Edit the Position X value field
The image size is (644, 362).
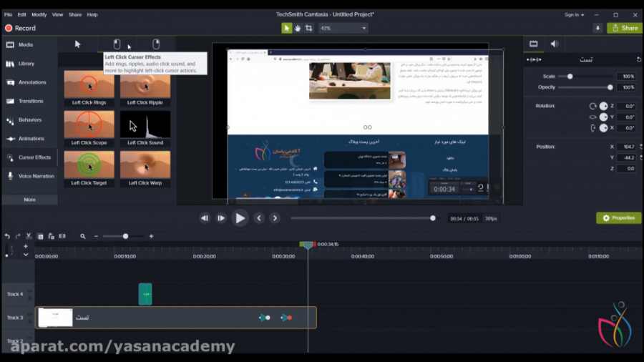pos(627,147)
